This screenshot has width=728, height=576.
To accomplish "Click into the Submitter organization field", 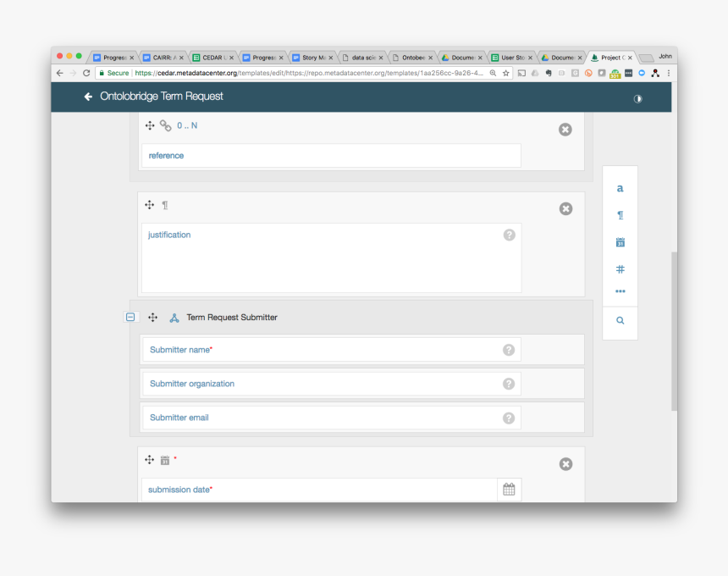I will tap(322, 384).
